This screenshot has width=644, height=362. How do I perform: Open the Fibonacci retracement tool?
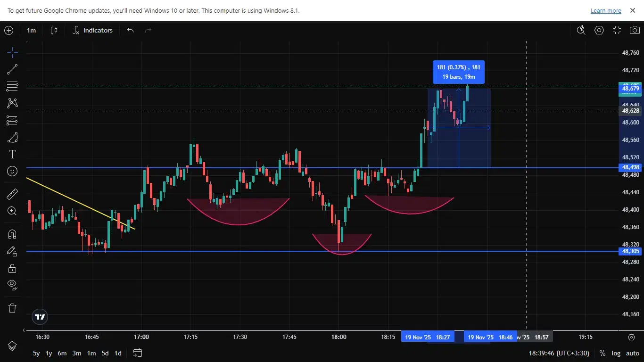tap(12, 86)
